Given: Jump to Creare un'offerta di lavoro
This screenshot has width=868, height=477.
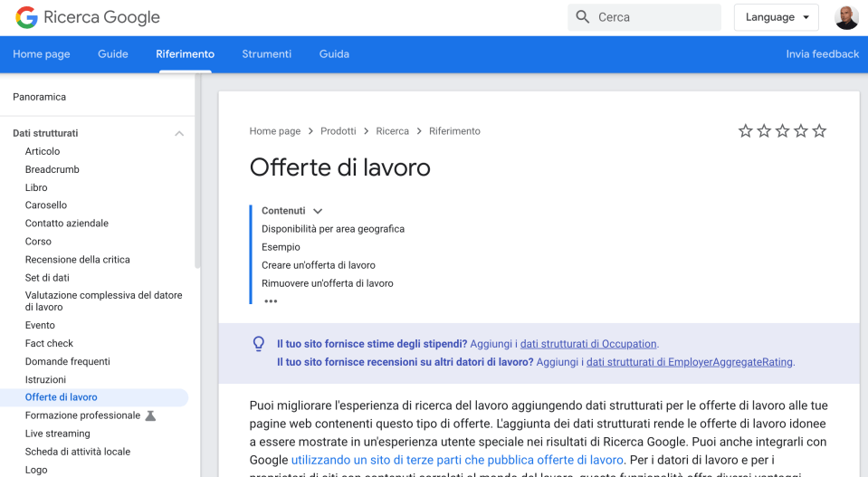Looking at the screenshot, I should click(319, 265).
